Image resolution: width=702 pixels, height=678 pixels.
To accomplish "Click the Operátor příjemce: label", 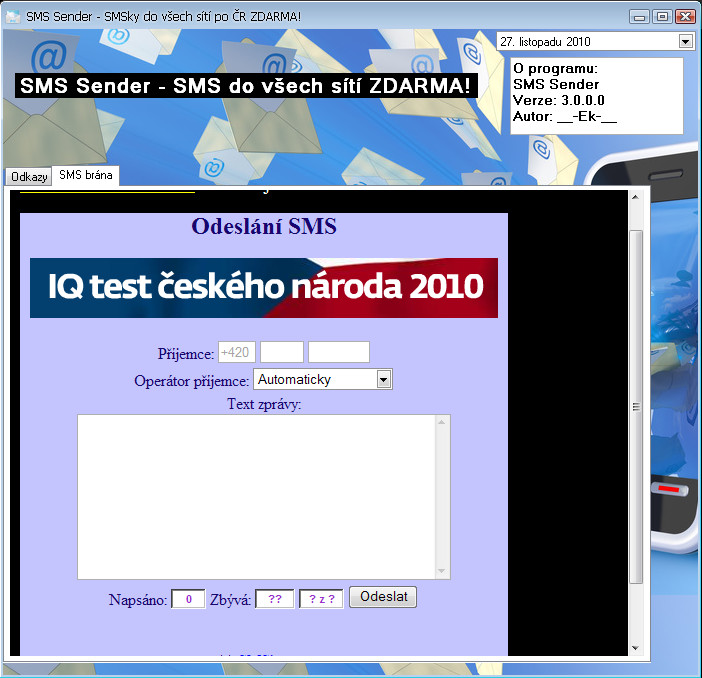I will (192, 381).
